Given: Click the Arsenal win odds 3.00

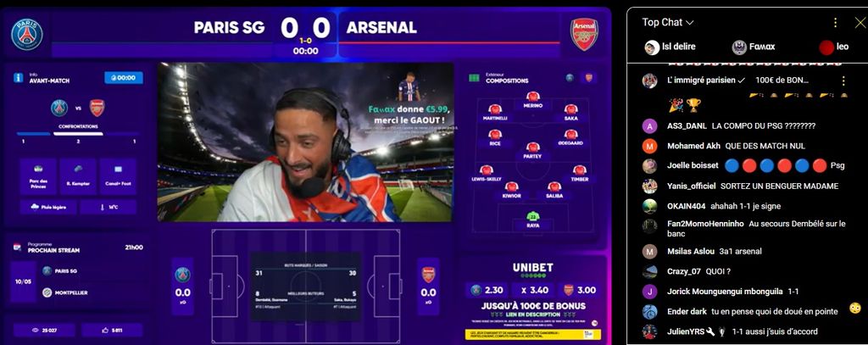Looking at the screenshot, I should [x=580, y=290].
